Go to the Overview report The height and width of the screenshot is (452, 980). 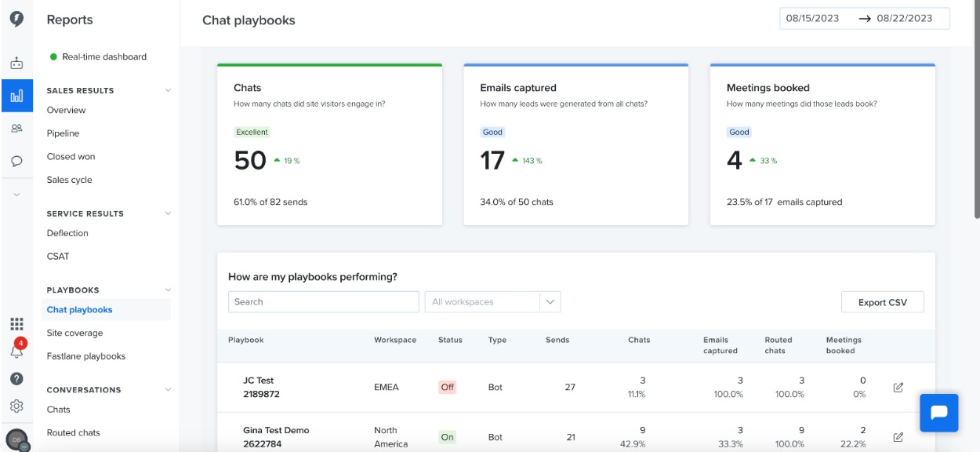[x=67, y=110]
